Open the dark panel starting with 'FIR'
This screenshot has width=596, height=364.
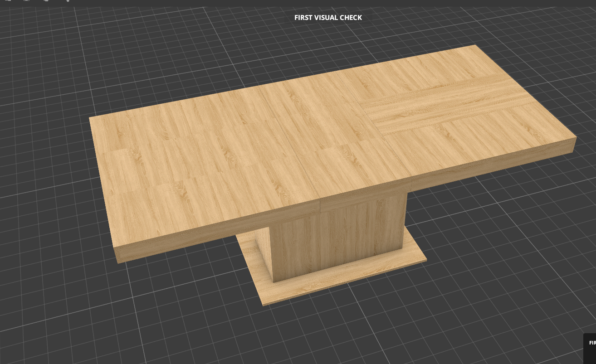(x=590, y=348)
